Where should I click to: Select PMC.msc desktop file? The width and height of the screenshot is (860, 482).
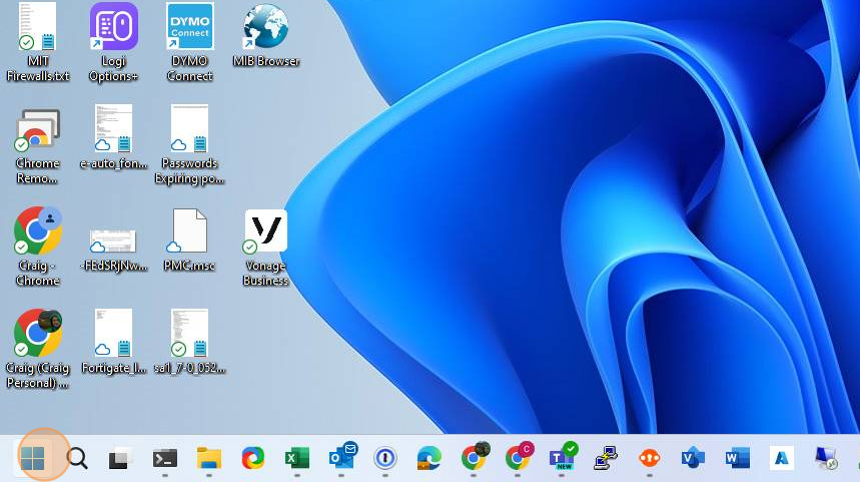click(189, 240)
